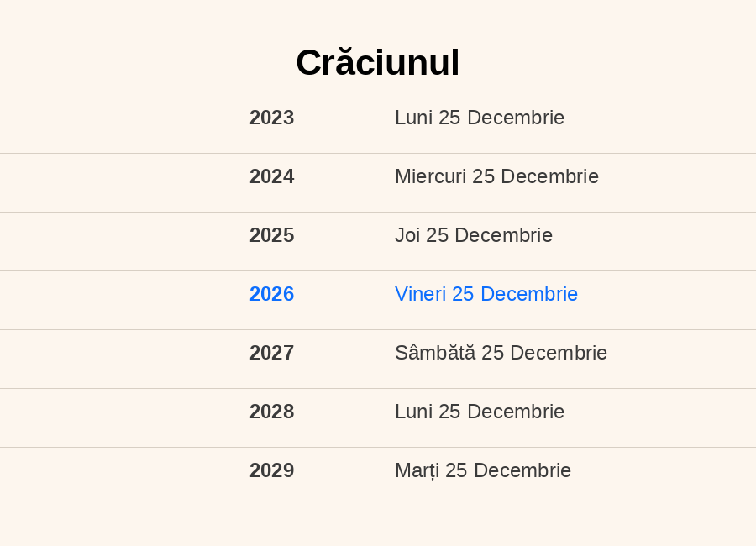Click the Crăciunul page heading
Image resolution: width=756 pixels, height=546 pixels.
click(x=377, y=63)
